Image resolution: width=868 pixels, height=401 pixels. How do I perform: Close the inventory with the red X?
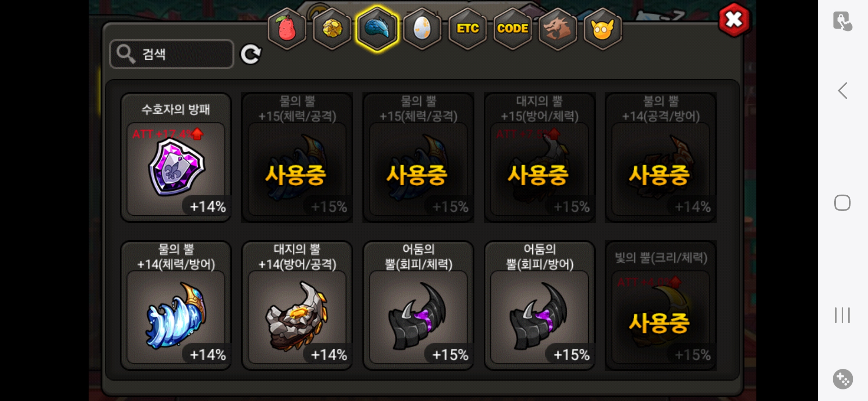[x=734, y=20]
